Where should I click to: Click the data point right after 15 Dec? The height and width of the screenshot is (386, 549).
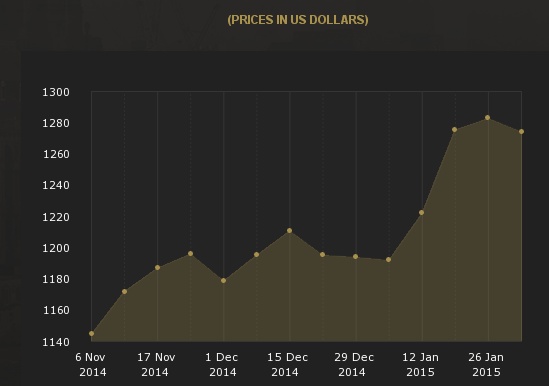322,255
